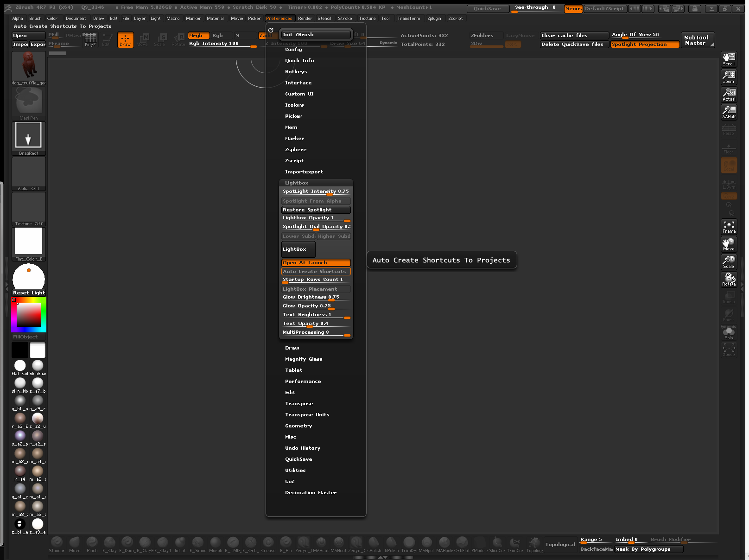749x560 pixels.
Task: Expand the Performance sub-palette
Action: pyautogui.click(x=303, y=382)
